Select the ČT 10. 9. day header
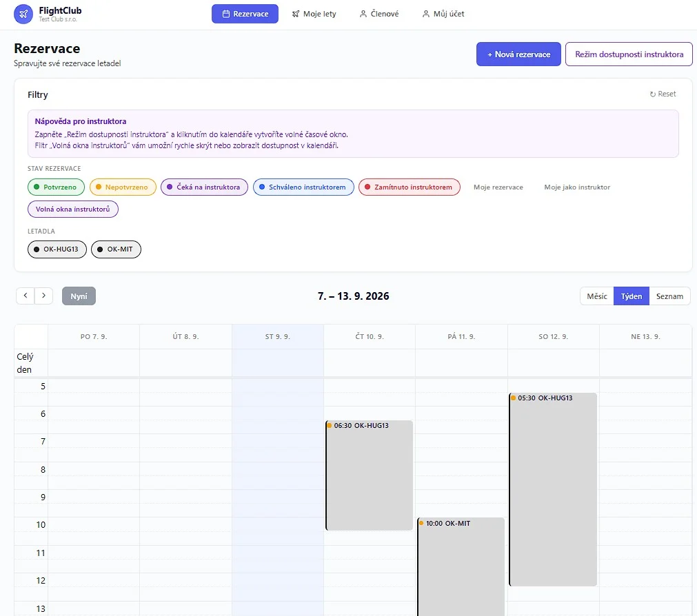Screen dimensions: 697x616 click(370, 337)
